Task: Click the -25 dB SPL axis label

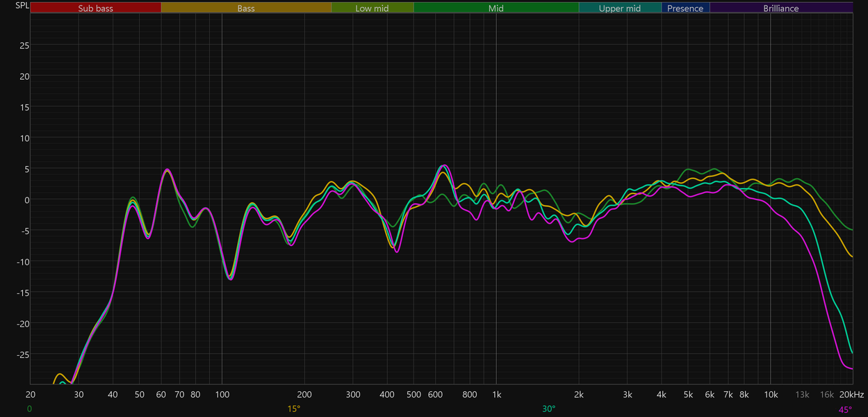Action: [22, 354]
